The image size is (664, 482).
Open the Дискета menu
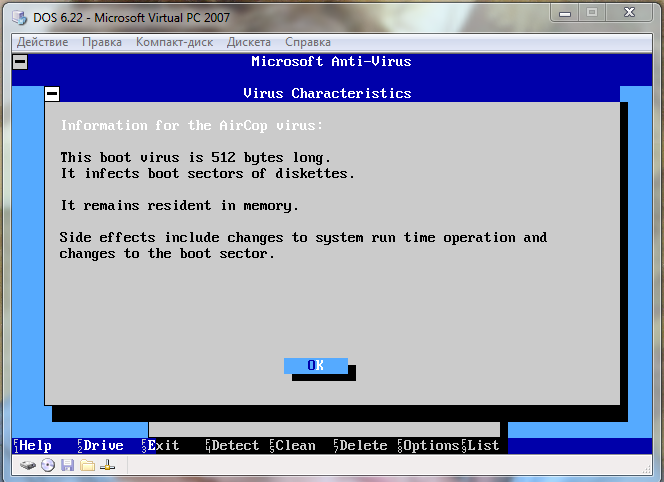(249, 42)
